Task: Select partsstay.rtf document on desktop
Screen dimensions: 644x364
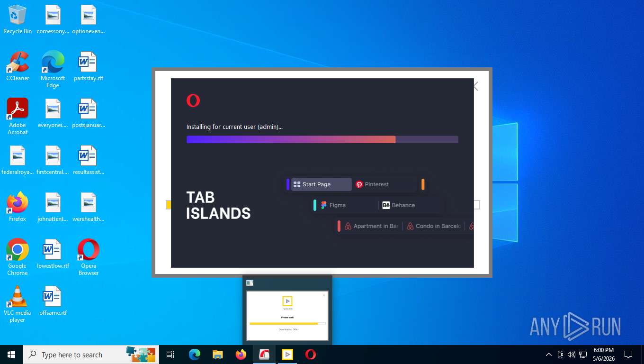Action: [x=89, y=66]
